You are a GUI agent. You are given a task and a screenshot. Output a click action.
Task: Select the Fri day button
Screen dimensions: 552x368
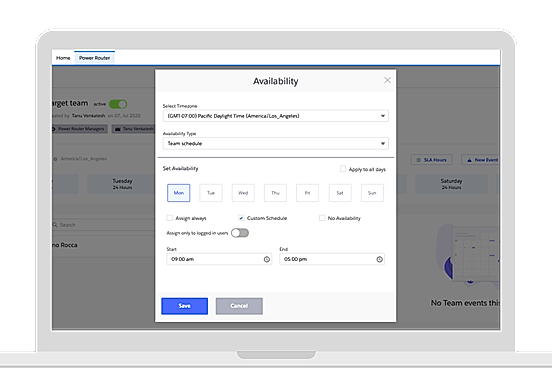click(307, 193)
